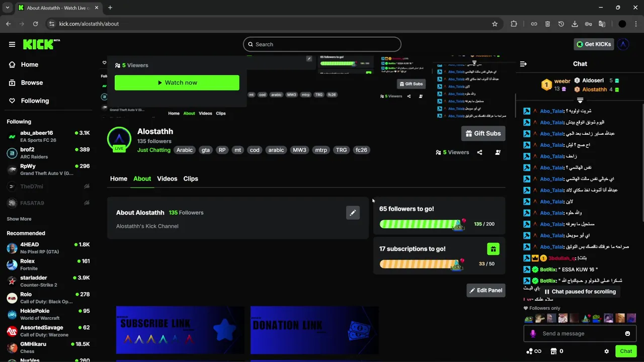Screen dimensions: 644x362
Task: Click the trash extension icon in toolbar
Action: (x=547, y=24)
